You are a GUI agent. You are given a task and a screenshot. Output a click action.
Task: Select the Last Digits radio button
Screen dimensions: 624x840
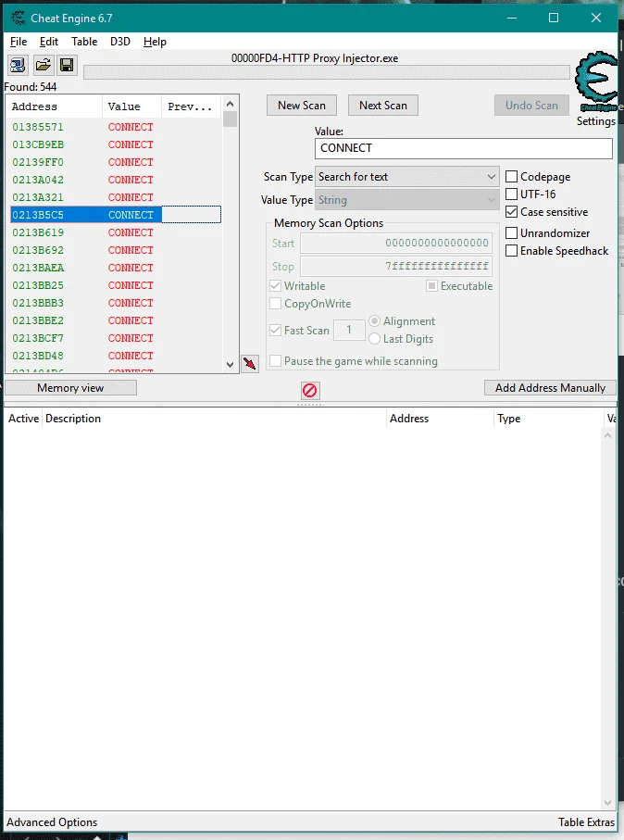(374, 339)
